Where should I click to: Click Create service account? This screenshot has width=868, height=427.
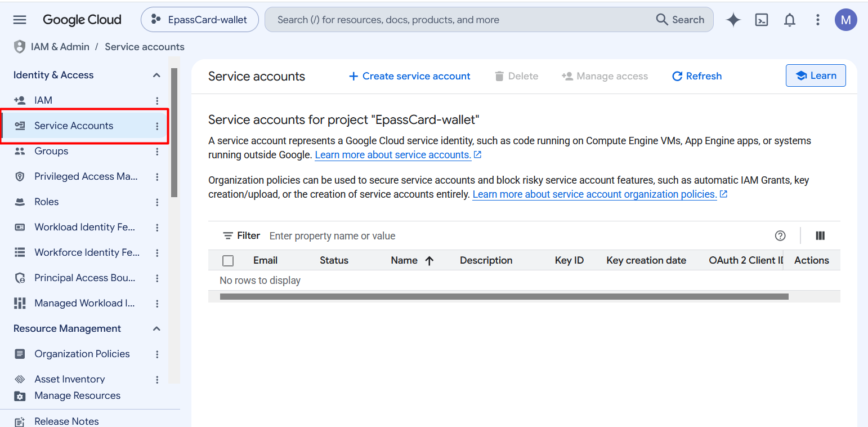pos(409,76)
